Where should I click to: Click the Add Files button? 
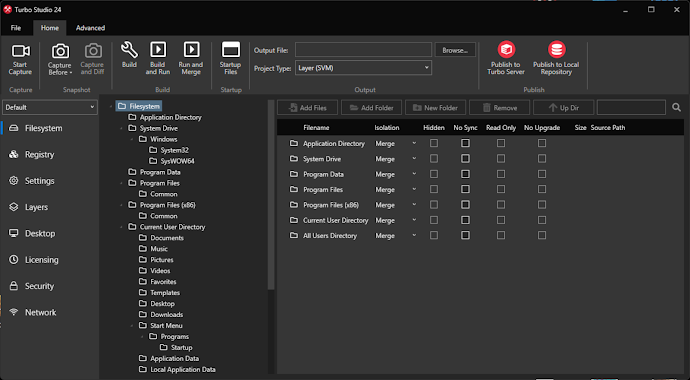(x=308, y=108)
